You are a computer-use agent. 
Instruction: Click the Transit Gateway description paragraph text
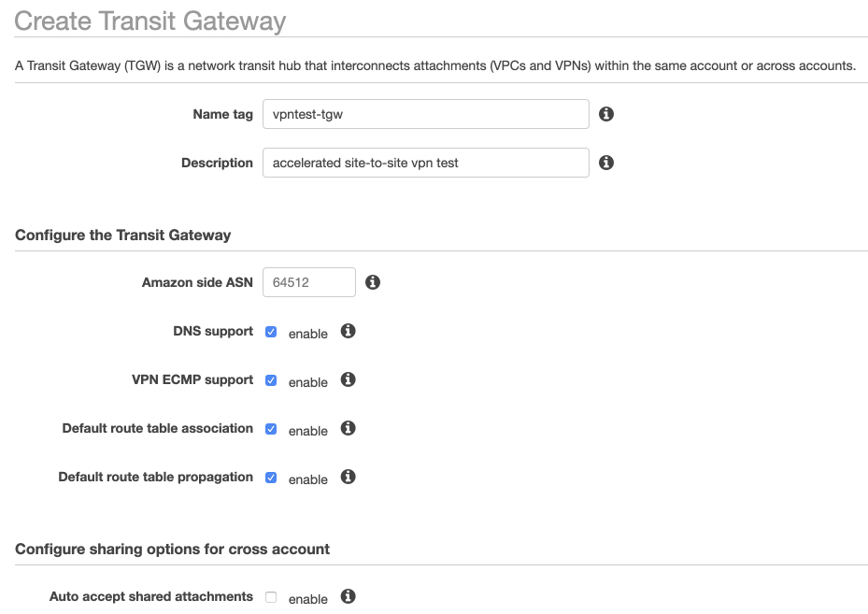435,66
